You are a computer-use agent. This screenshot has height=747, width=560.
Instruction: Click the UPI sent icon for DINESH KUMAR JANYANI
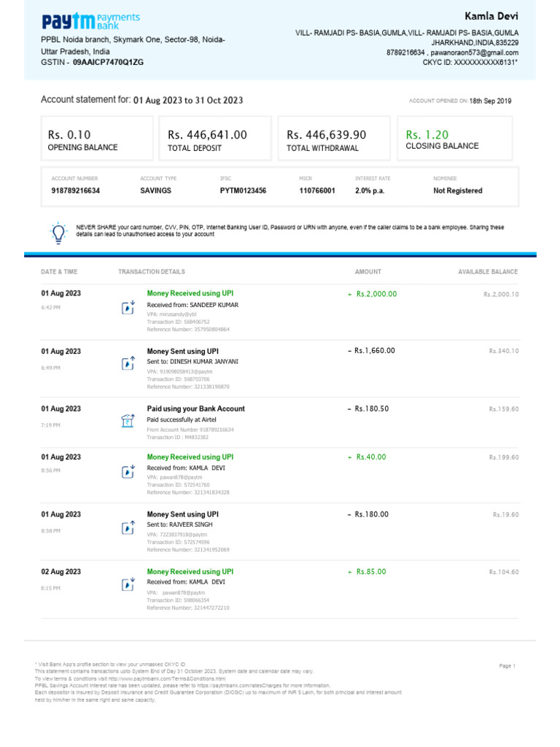click(128, 363)
